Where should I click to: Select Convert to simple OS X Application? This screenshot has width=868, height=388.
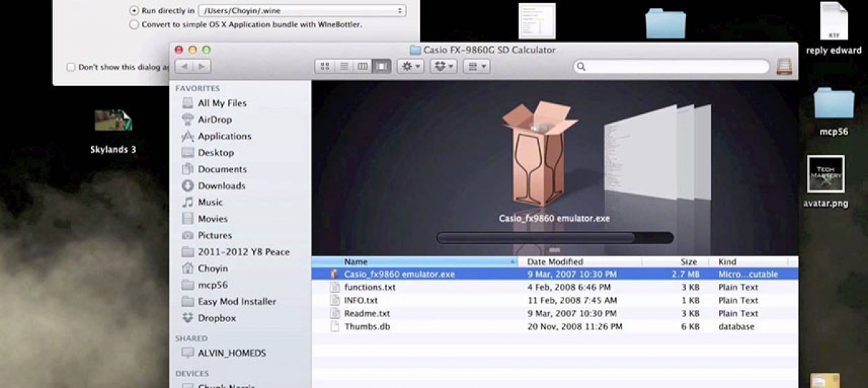[134, 24]
